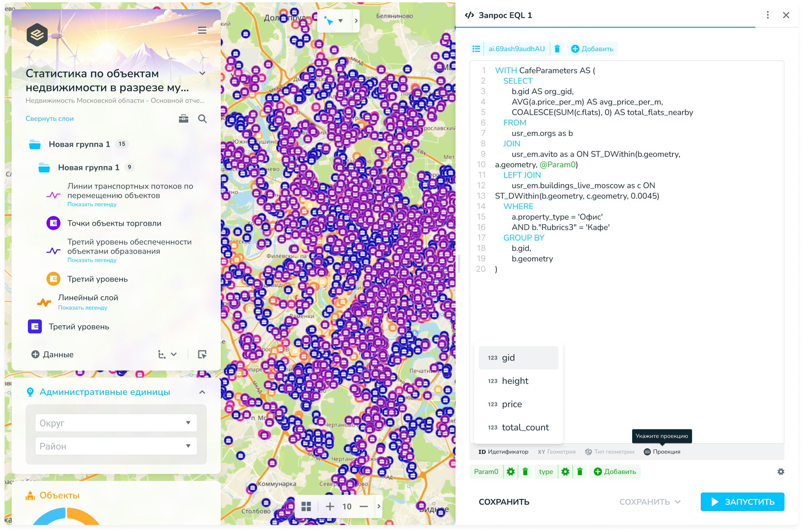Image resolution: width=803 pixels, height=532 pixels.
Task: Choose "price" from the field list
Action: pyautogui.click(x=518, y=404)
